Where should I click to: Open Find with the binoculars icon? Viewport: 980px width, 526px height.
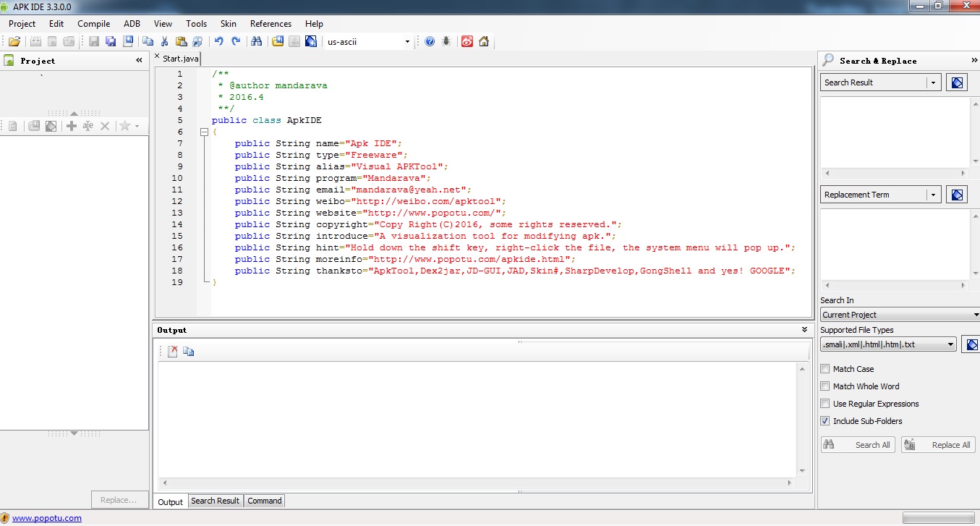(x=256, y=42)
